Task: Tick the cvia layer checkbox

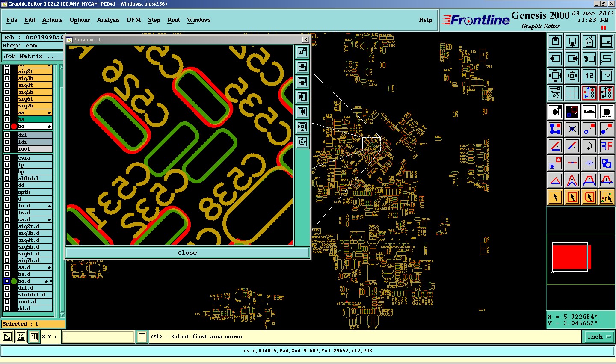Action: pos(7,158)
